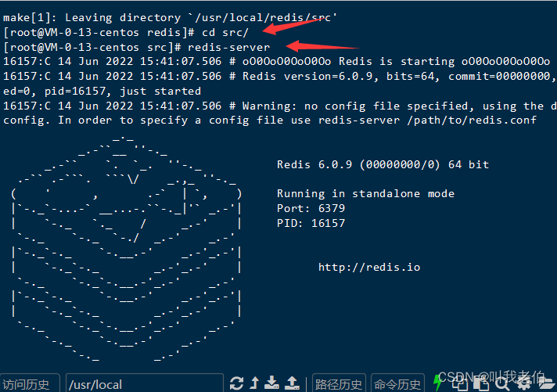This screenshot has height=392, width=557.
Task: Click the 'PID: 16157' line
Action: (x=311, y=223)
